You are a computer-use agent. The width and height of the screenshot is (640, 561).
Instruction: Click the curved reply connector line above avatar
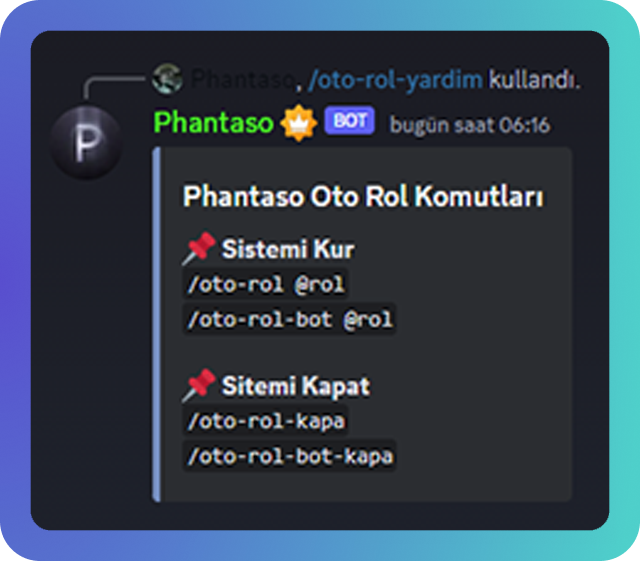coord(114,87)
